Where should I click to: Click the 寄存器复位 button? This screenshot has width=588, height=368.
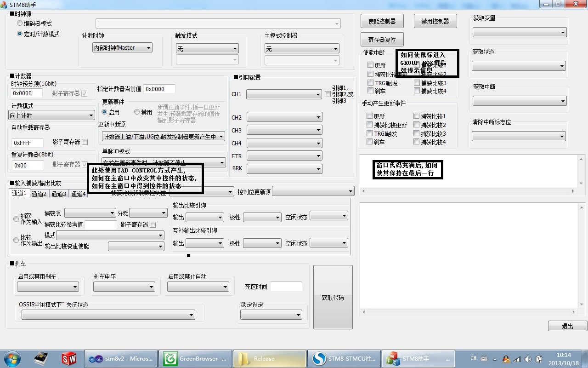[382, 40]
